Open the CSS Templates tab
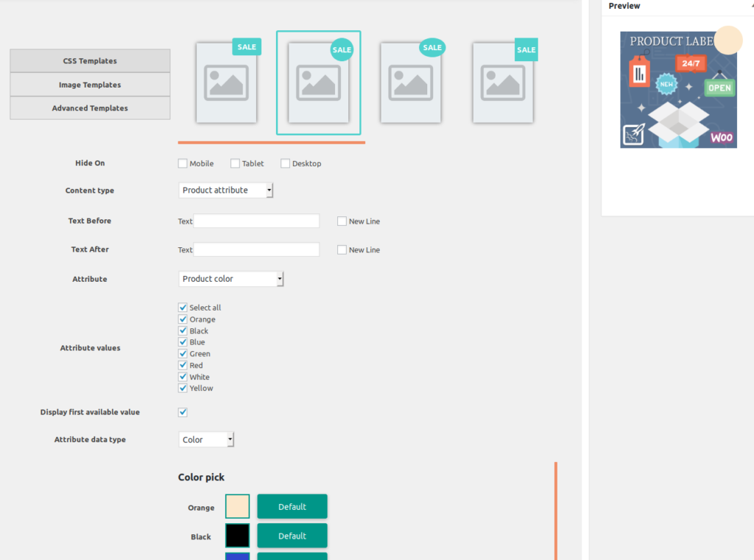Screen dimensions: 754x560 [x=90, y=61]
